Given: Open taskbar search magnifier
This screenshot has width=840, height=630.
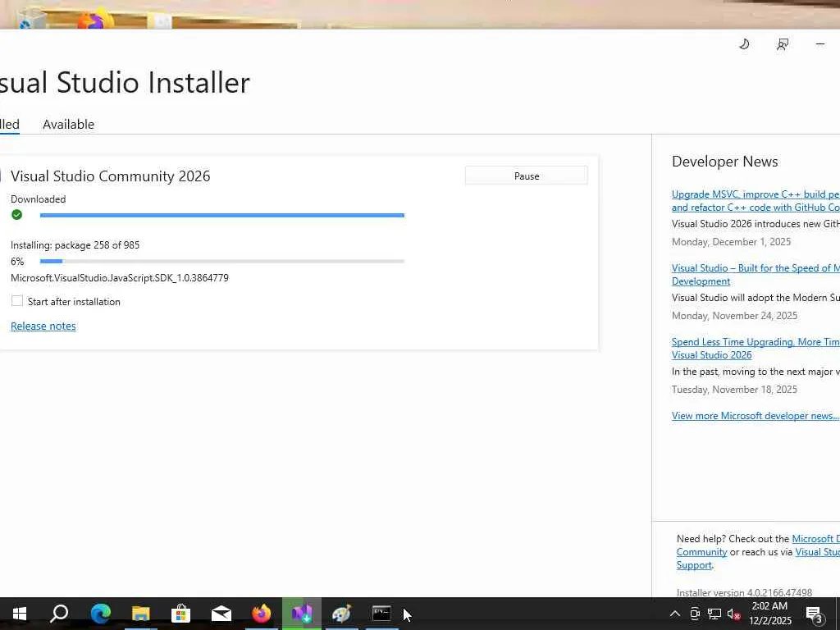Looking at the screenshot, I should point(59,614).
